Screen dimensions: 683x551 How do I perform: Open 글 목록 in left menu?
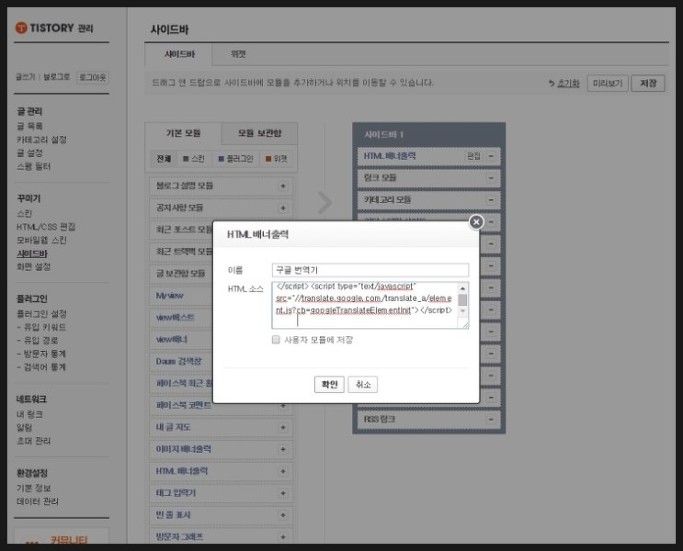point(30,126)
